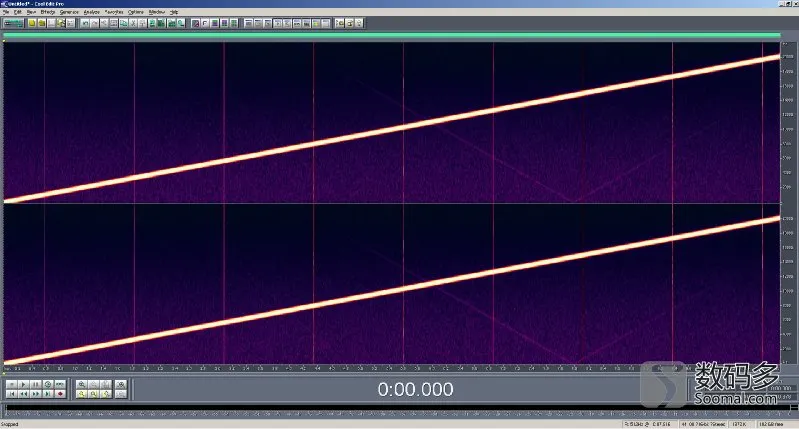Click the scissors Cut toolbar icon

133,23
